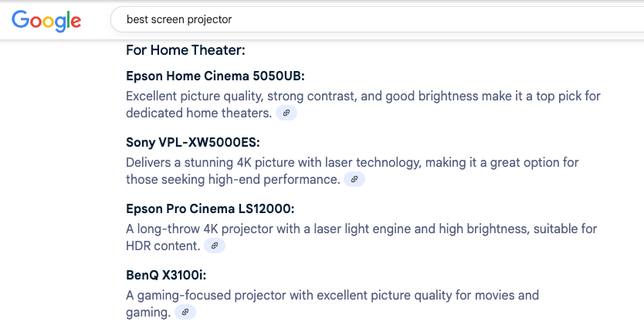The image size is (644, 332).
Task: Click the phrase 'those seeking high-end performance.'
Action: click(232, 179)
